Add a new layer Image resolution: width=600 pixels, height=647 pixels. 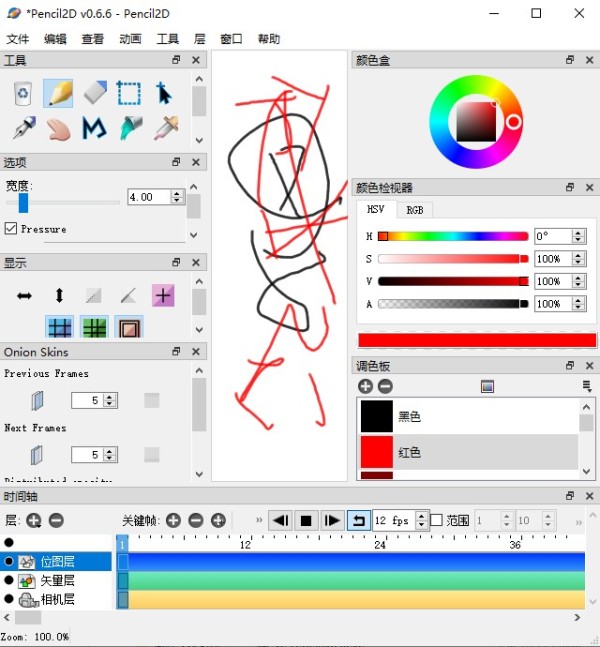click(34, 521)
